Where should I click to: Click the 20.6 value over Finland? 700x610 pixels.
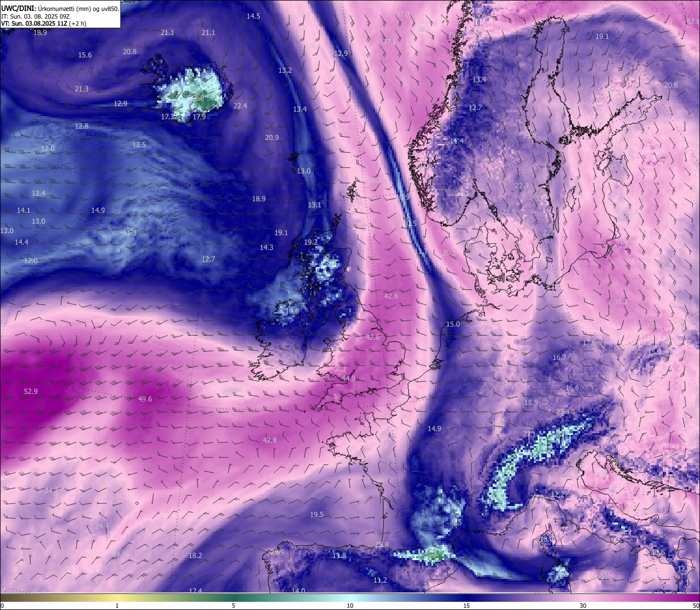(x=671, y=85)
